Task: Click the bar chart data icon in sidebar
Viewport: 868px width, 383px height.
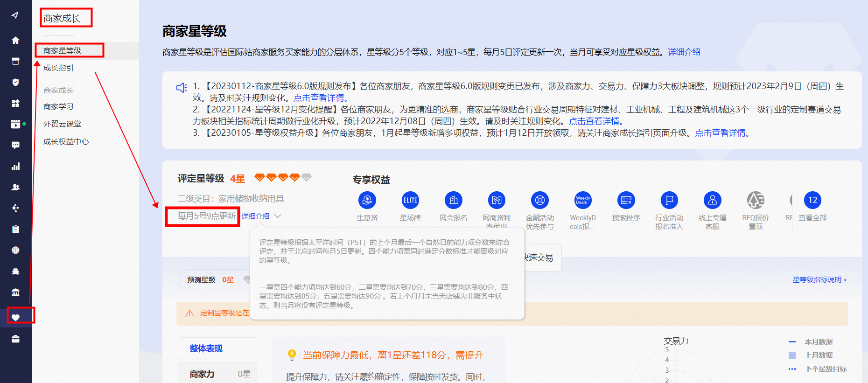Action: pyautogui.click(x=15, y=166)
